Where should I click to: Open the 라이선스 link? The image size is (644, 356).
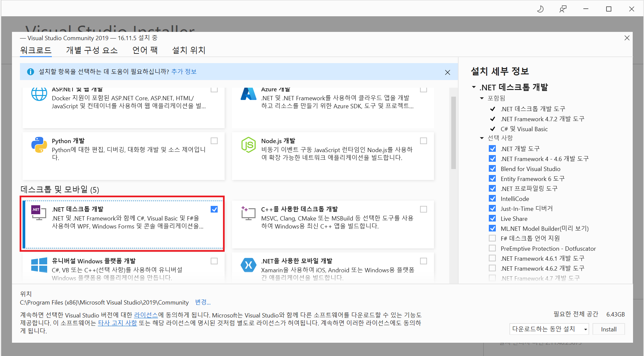(x=146, y=315)
